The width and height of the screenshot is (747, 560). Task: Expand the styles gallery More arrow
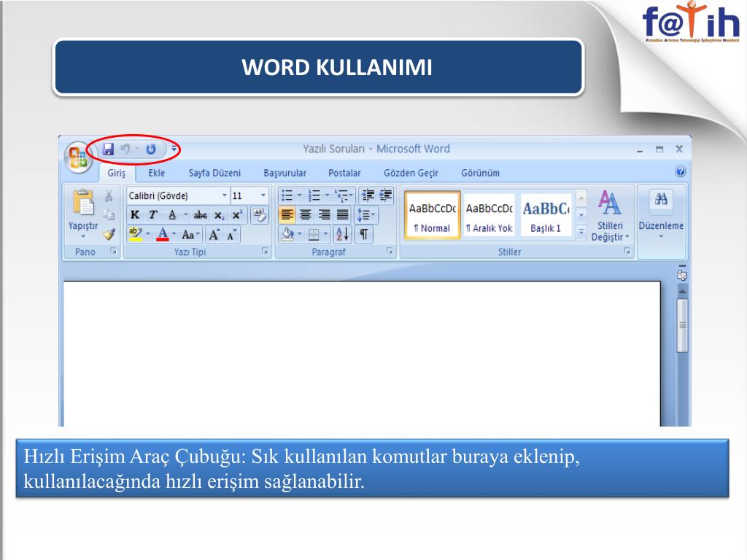(581, 232)
